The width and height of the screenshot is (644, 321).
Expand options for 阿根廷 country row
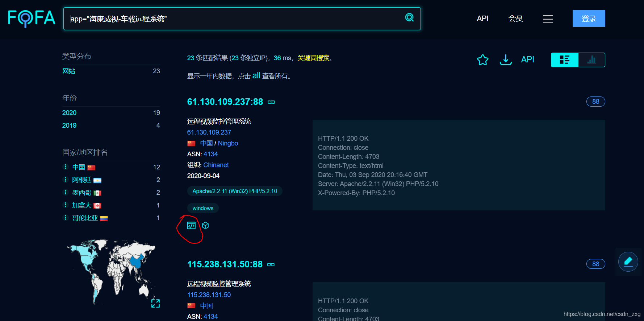[x=66, y=180]
